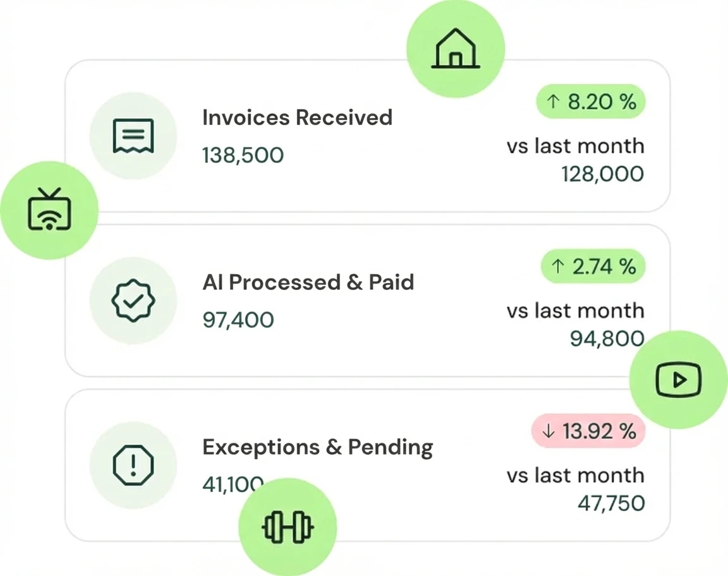Click the 8.20 % increase badge
This screenshot has width=728, height=576.
coord(591,102)
